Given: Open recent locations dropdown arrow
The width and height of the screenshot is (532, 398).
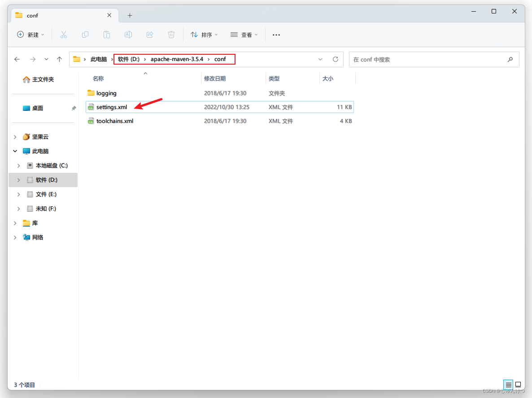Looking at the screenshot, I should click(46, 59).
